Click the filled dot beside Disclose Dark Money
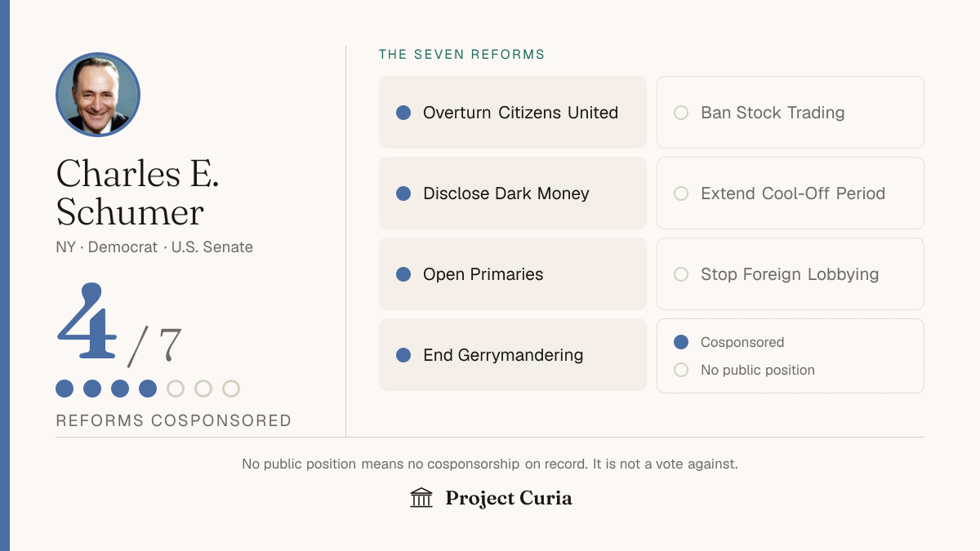The width and height of the screenshot is (980, 551). pyautogui.click(x=403, y=193)
